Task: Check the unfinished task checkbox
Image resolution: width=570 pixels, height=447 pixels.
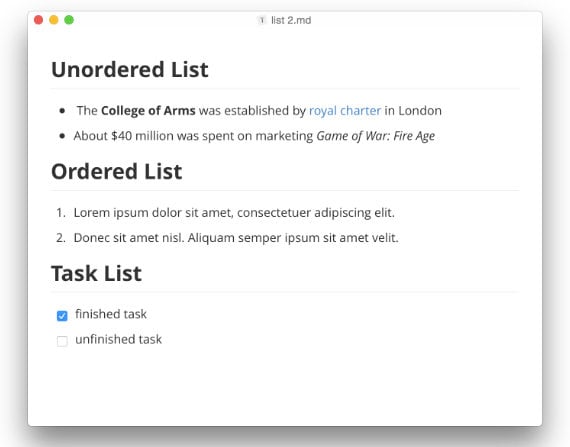Action: coord(62,341)
